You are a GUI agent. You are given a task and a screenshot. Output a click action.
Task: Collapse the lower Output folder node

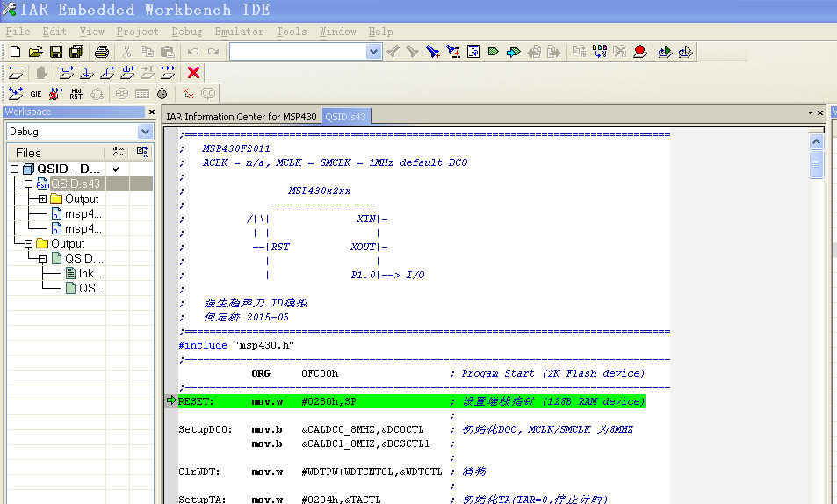[28, 244]
